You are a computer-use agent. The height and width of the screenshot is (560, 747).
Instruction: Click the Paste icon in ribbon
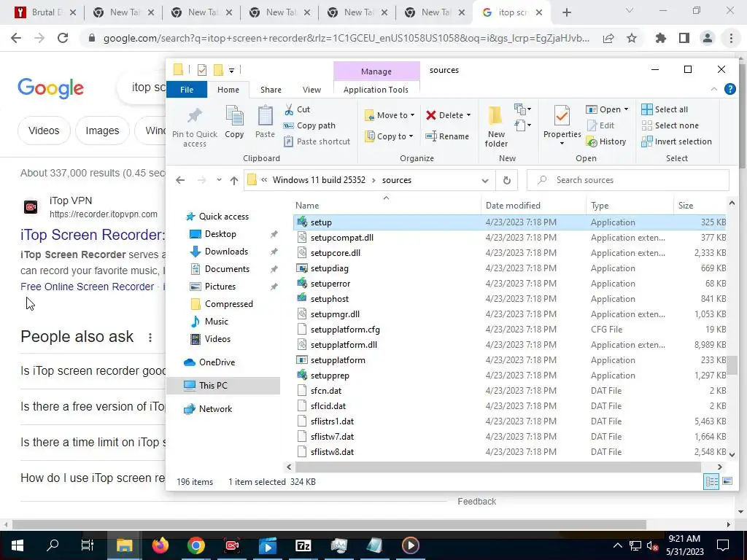pos(265,116)
